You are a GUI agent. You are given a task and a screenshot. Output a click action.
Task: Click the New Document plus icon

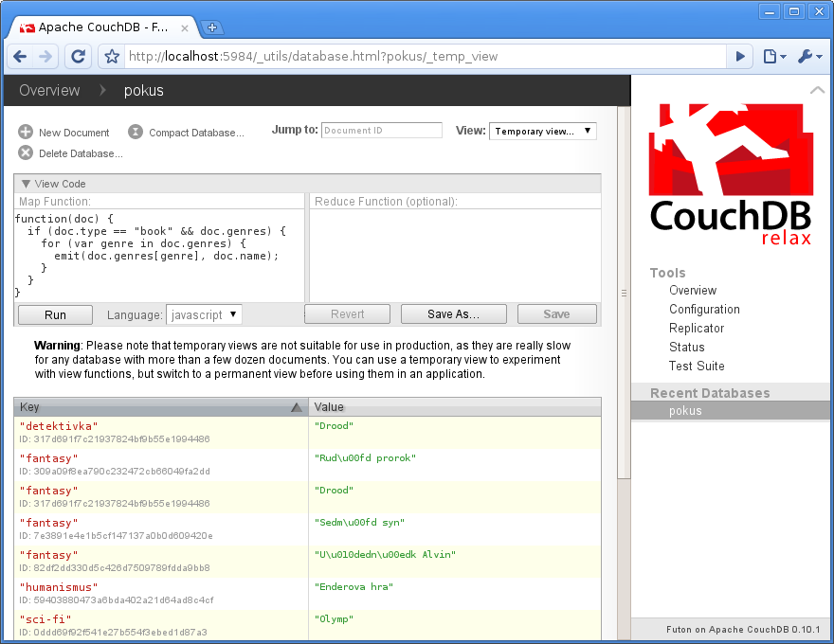[26, 132]
